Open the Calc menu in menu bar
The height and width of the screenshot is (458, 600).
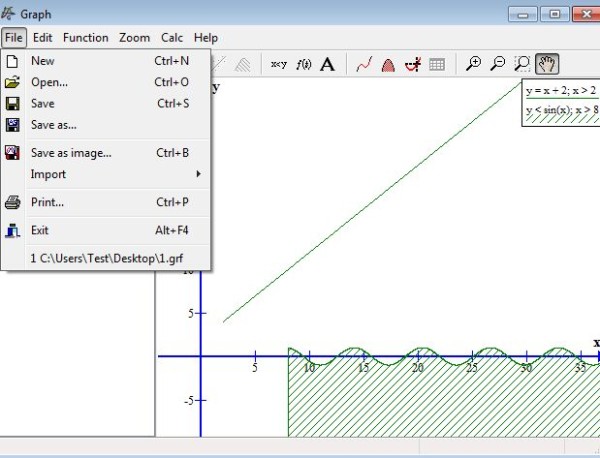172,37
